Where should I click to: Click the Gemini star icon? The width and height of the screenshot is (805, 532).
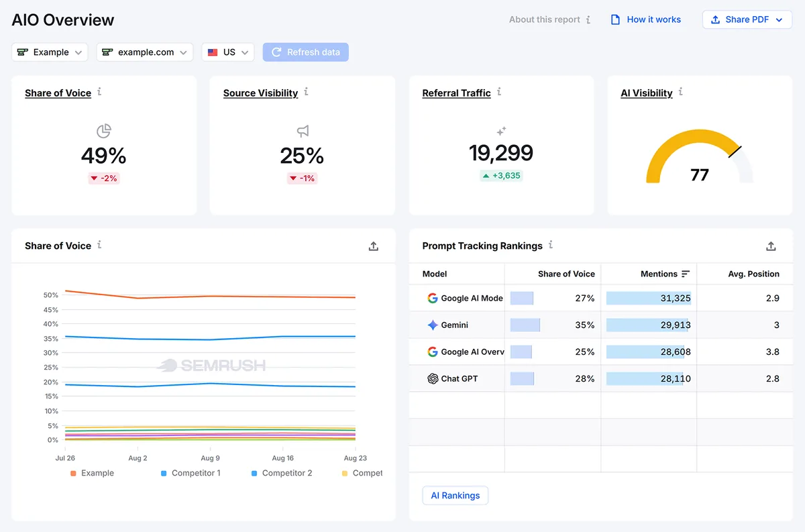(x=433, y=325)
